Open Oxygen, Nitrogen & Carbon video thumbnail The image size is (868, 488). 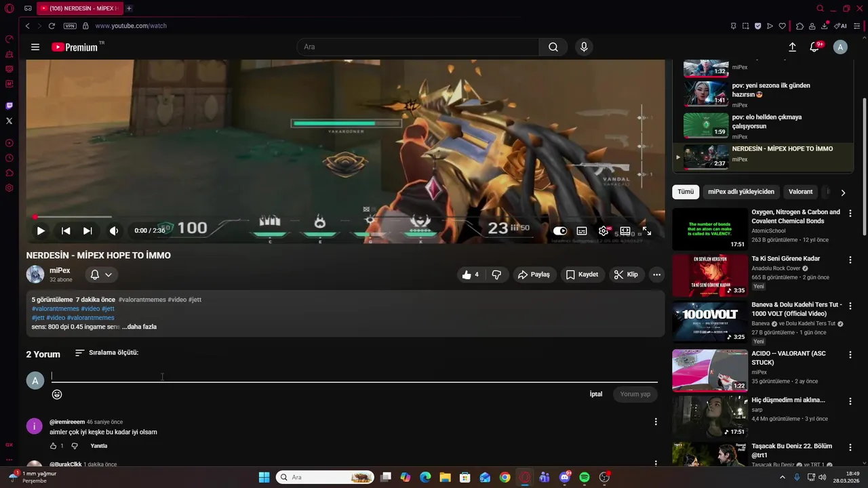[710, 229]
